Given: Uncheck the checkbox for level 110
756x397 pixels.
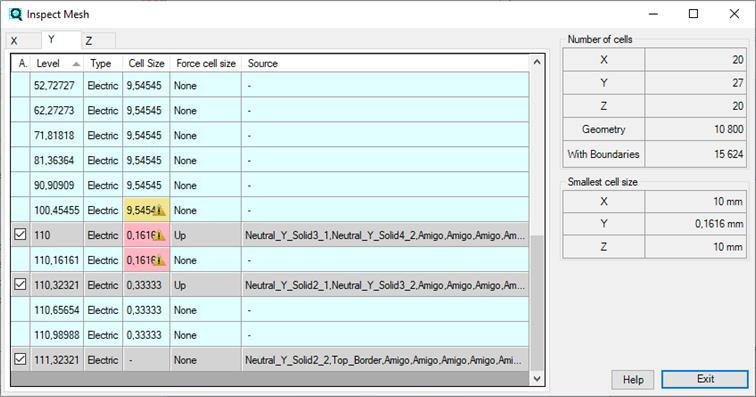Looking at the screenshot, I should click(x=20, y=234).
